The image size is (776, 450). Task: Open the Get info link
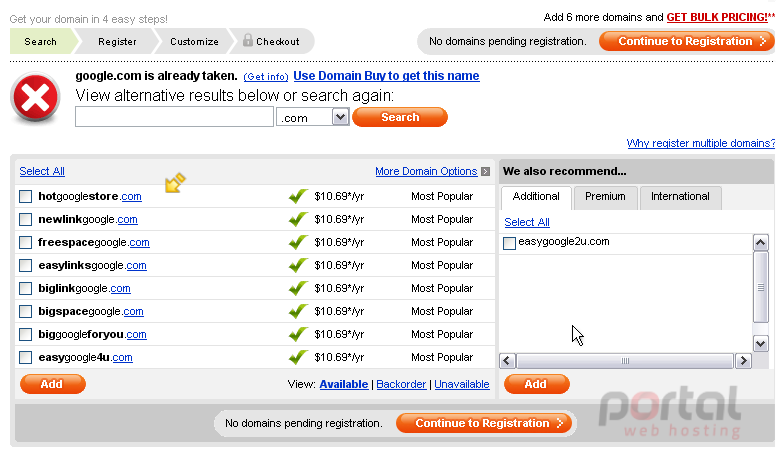pyautogui.click(x=266, y=77)
